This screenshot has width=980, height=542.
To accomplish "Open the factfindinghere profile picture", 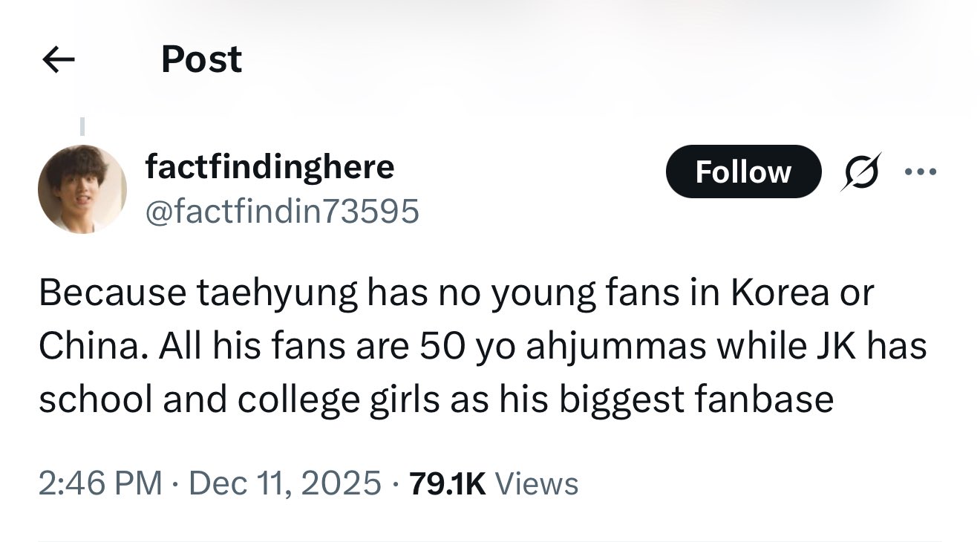I will [82, 189].
